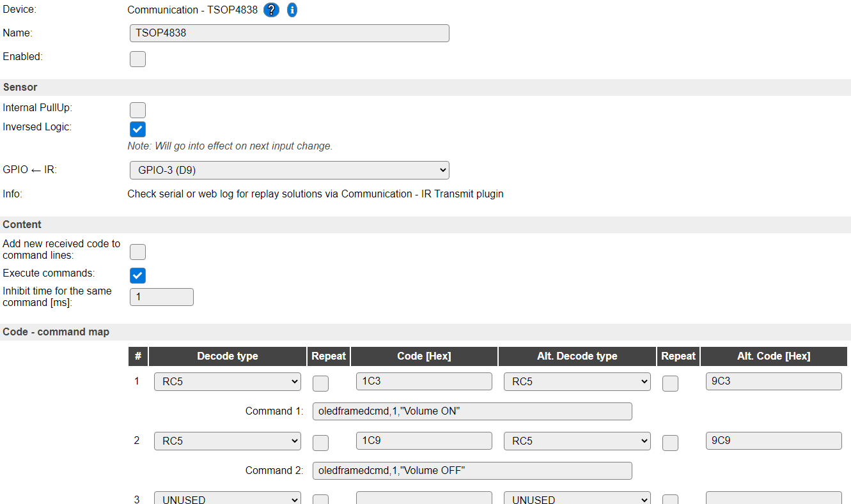Select the Code Hex field showing 1C3
The image size is (851, 504).
(424, 381)
